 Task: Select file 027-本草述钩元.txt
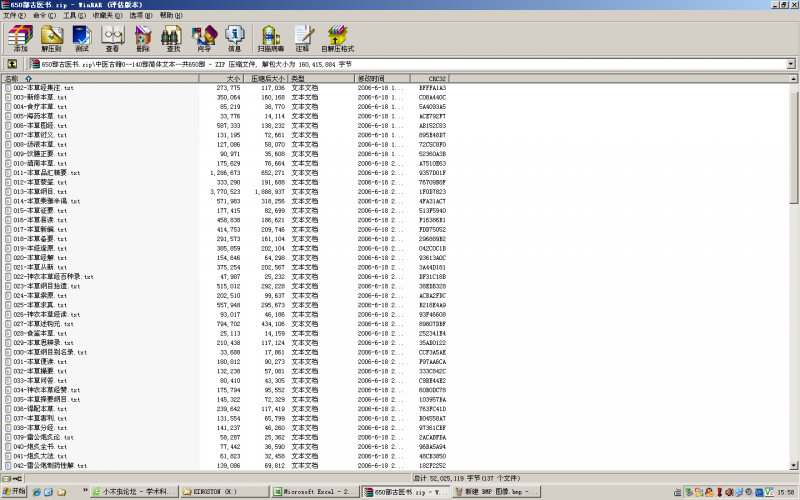tap(43, 324)
